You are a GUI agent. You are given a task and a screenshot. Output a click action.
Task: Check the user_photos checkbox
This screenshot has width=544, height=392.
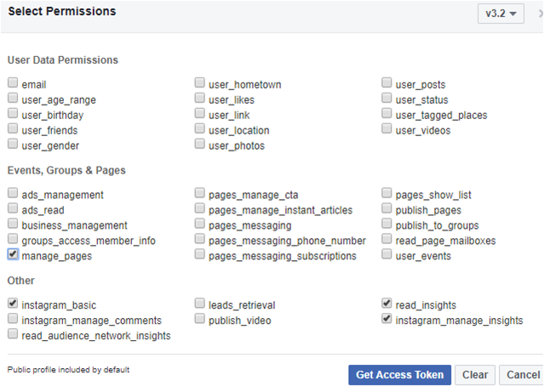click(200, 145)
